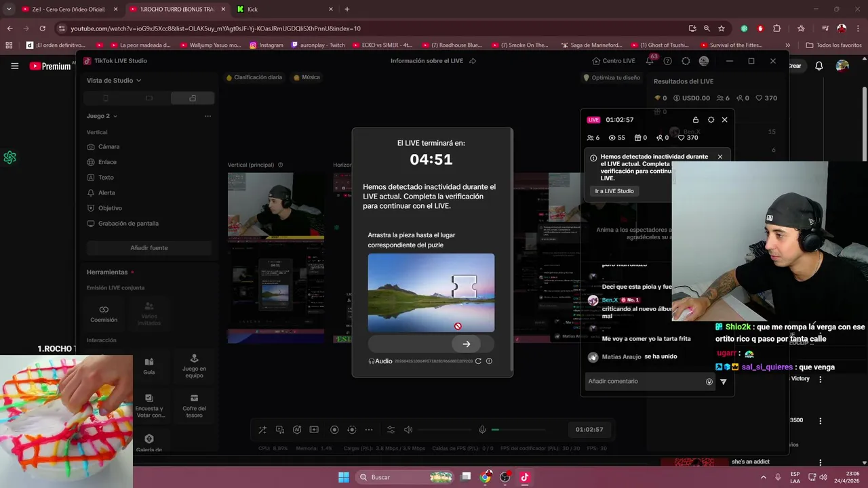Screen dimensions: 868x488
Task: Open the TikTok LIVE Studio taskbar icon
Action: click(x=524, y=477)
